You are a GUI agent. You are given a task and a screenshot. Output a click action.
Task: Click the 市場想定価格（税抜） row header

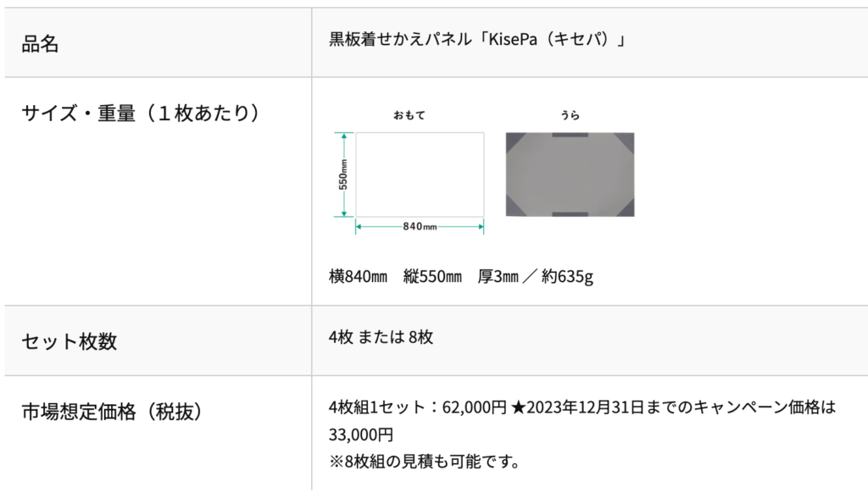click(x=112, y=412)
